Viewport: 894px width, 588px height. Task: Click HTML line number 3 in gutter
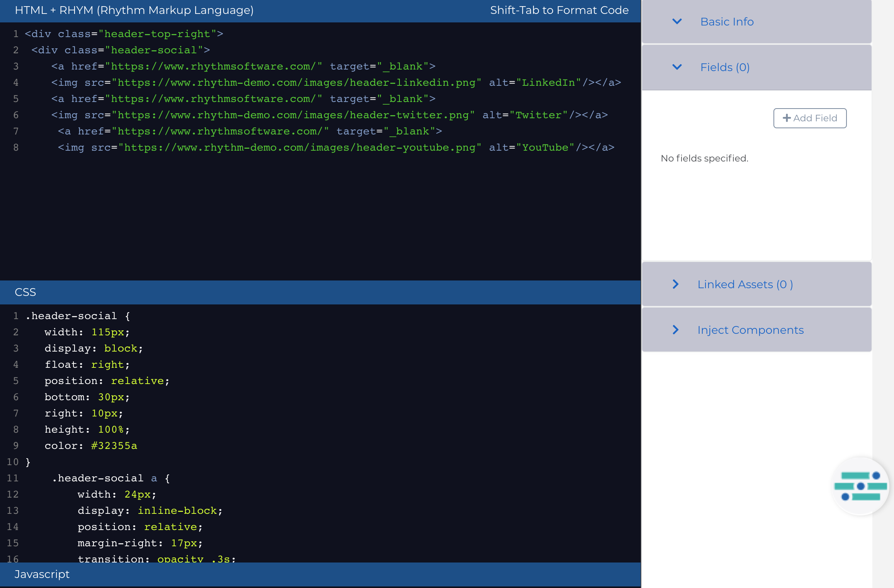pos(16,66)
